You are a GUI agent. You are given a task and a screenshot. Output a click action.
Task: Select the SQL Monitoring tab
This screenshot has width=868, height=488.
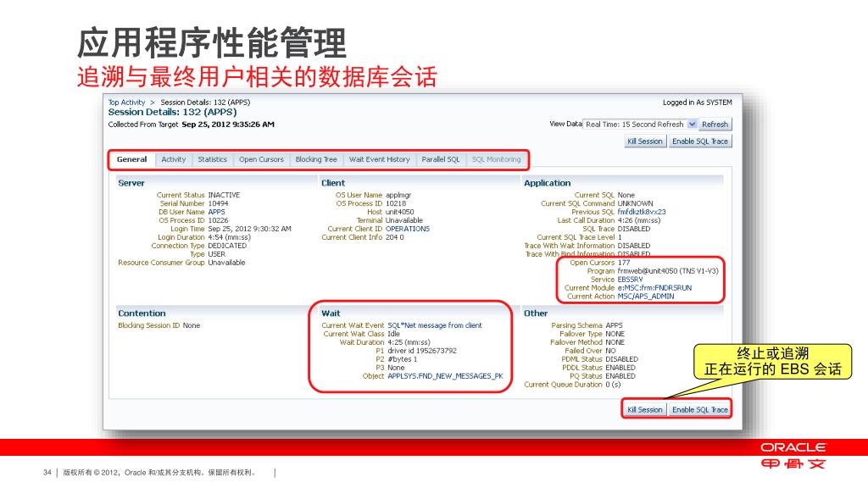click(496, 159)
